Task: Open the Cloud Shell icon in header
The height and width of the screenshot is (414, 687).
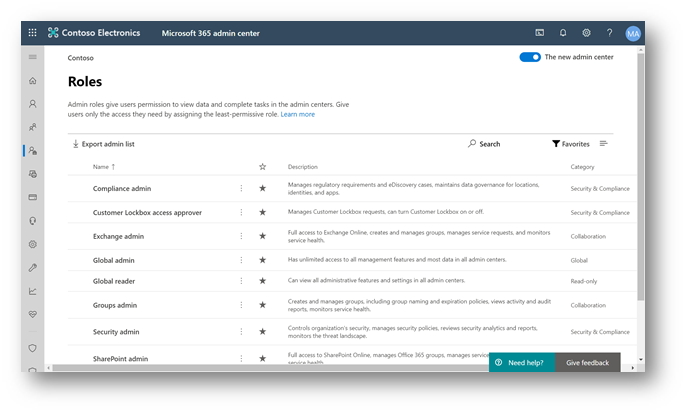Action: [540, 32]
